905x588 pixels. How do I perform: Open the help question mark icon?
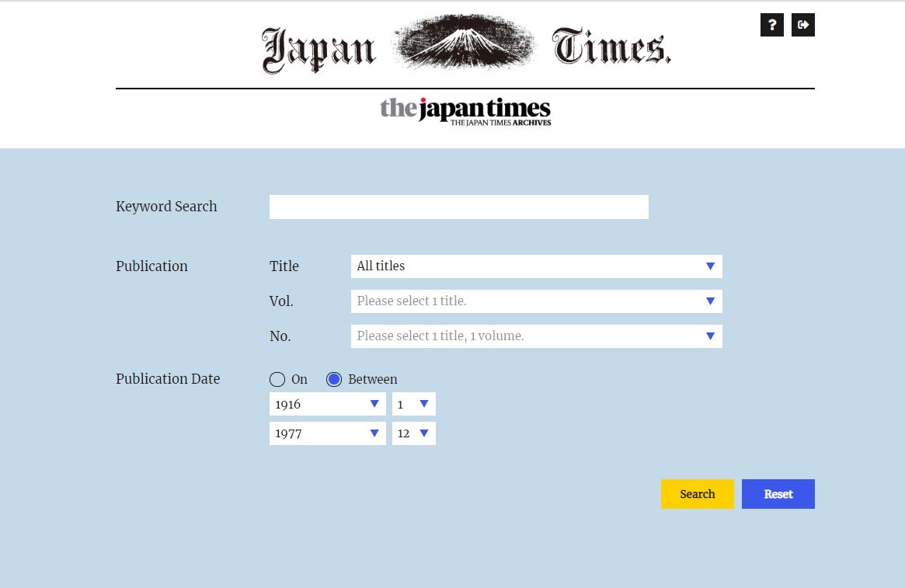(x=771, y=25)
